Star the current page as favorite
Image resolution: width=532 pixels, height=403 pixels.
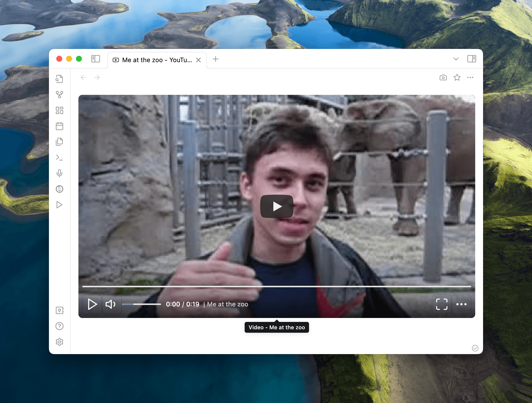click(457, 77)
